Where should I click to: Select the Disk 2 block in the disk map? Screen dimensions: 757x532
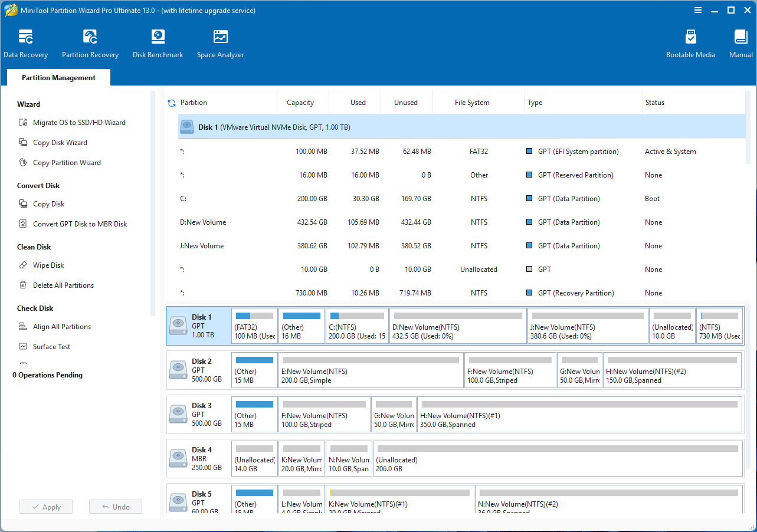coord(199,370)
